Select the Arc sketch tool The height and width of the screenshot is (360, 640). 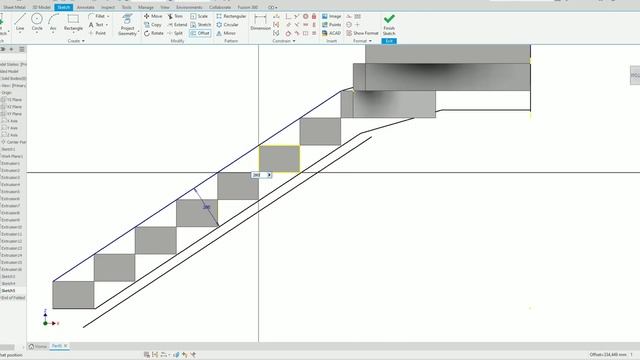click(x=53, y=22)
